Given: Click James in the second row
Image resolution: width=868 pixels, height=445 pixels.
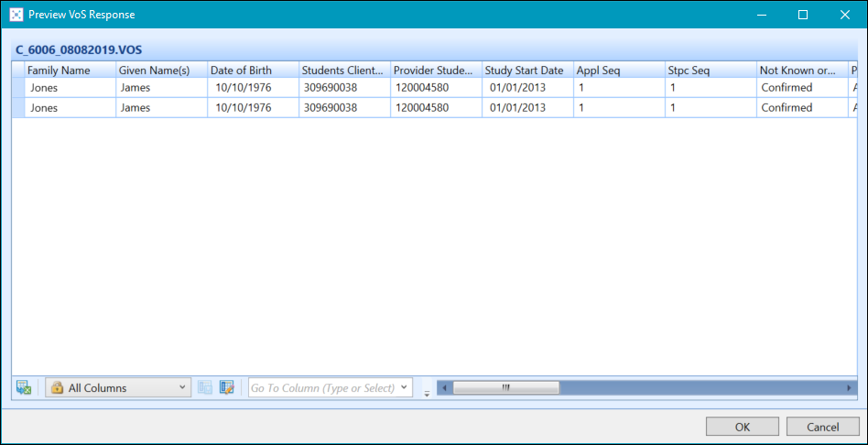Looking at the screenshot, I should (136, 108).
